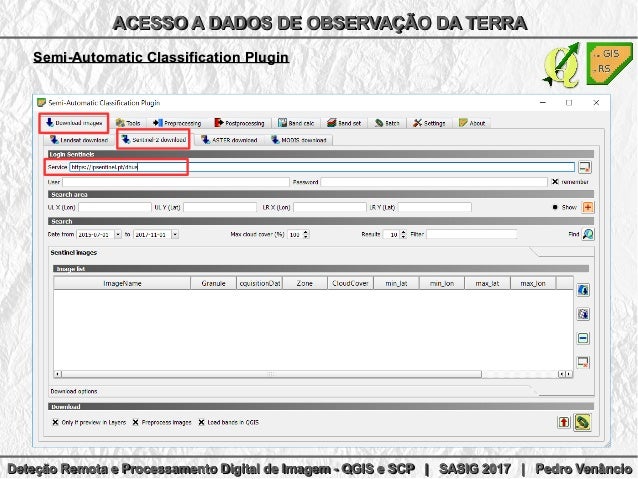Image resolution: width=638 pixels, height=479 pixels.
Task: Sort by the ImageName column header
Action: pos(122,283)
